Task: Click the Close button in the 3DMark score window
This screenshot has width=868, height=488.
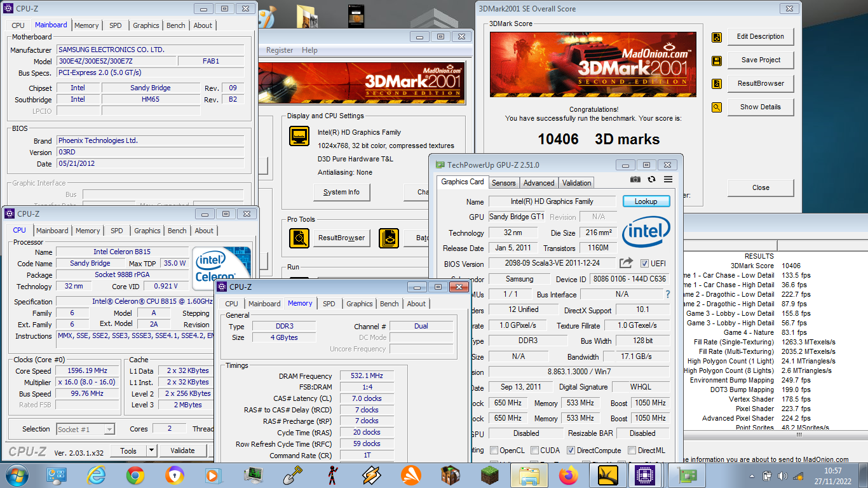Action: [761, 187]
